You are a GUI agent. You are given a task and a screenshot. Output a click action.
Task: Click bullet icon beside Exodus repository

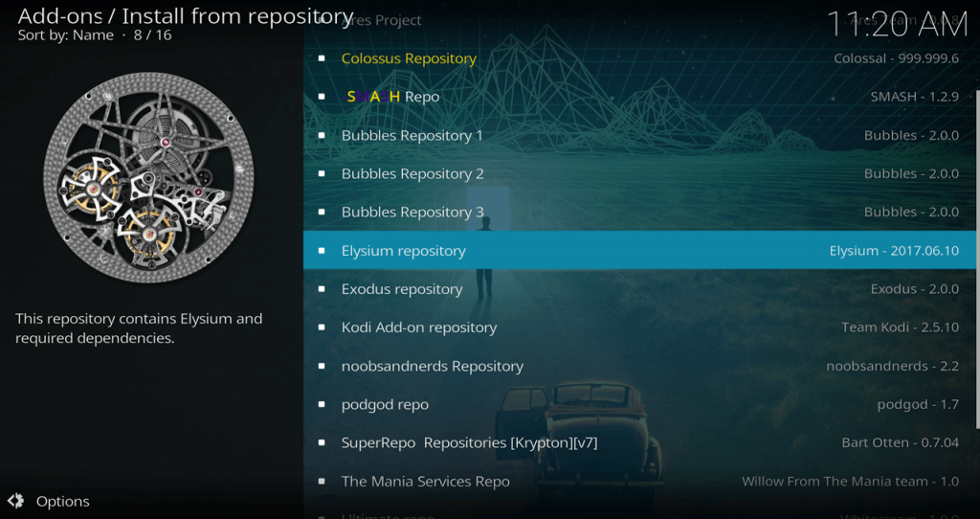point(322,289)
